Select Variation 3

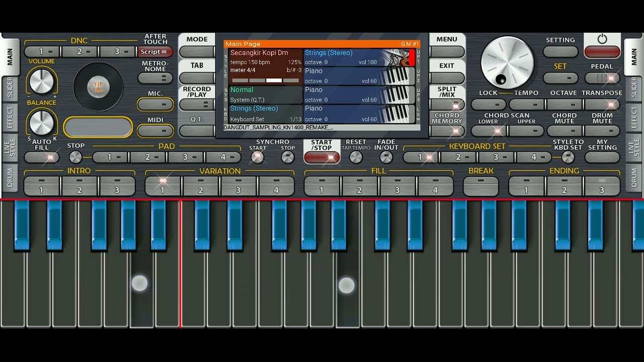click(238, 186)
